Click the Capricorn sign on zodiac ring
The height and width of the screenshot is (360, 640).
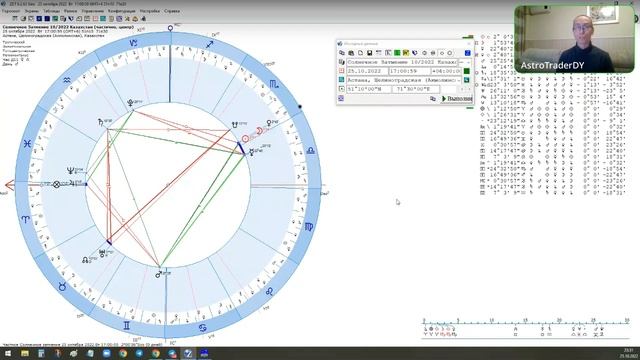pos(133,43)
